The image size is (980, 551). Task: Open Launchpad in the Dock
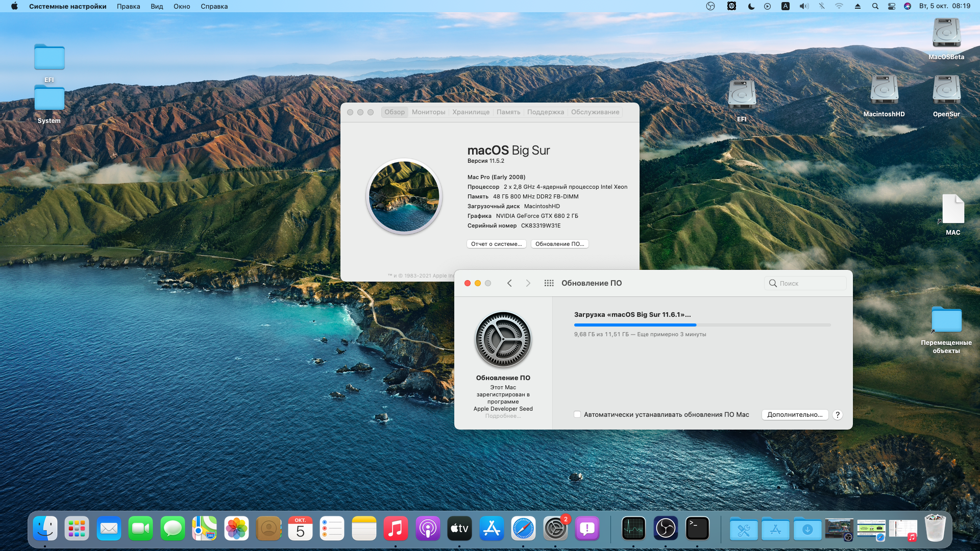77,528
